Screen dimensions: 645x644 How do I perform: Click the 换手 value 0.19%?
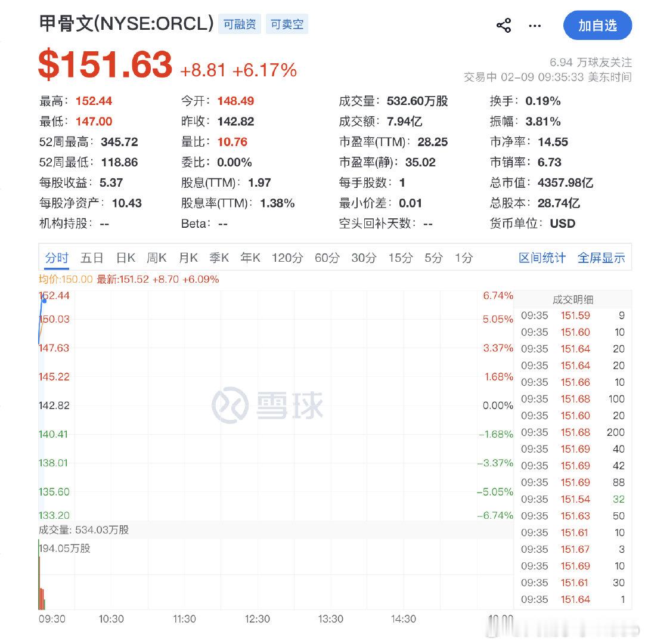click(x=543, y=101)
